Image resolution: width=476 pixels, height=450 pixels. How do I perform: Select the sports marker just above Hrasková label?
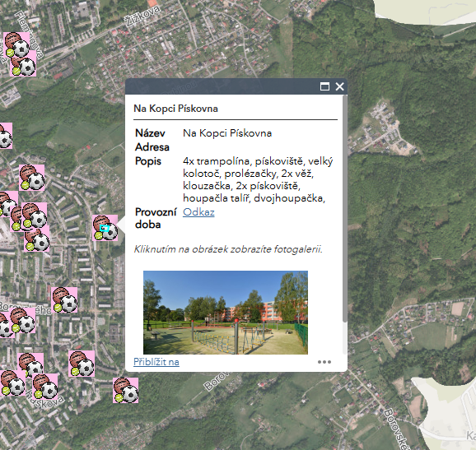(45, 387)
